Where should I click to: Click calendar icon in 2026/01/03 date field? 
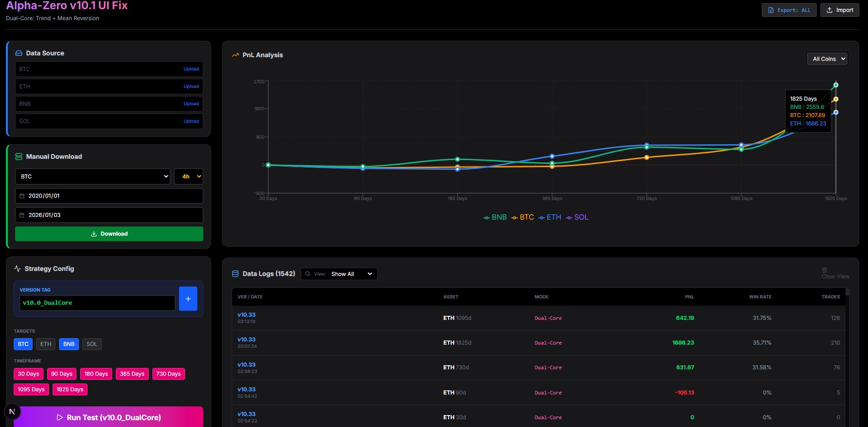22,215
